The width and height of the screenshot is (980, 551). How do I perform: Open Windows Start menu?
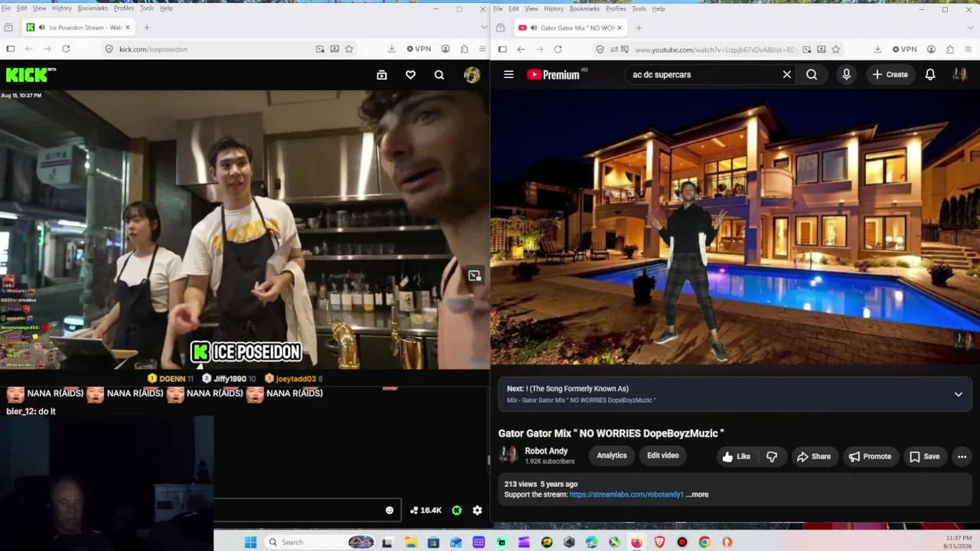(250, 543)
